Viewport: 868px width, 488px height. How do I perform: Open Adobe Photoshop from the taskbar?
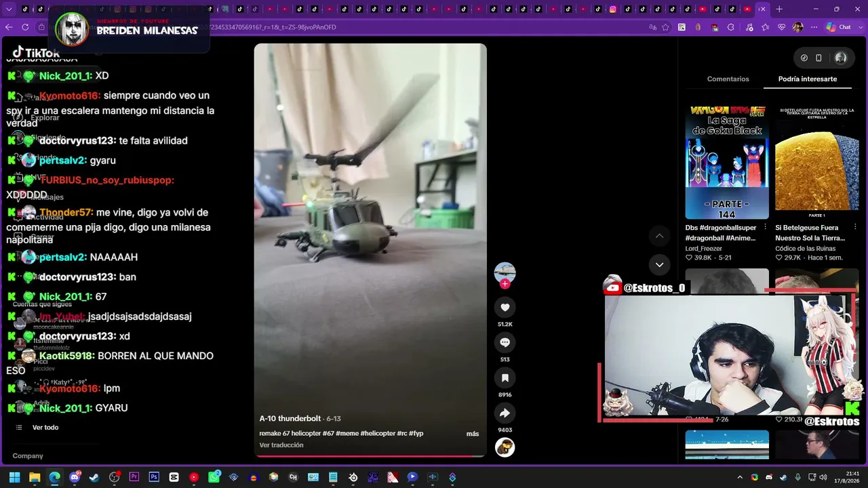coord(154,477)
